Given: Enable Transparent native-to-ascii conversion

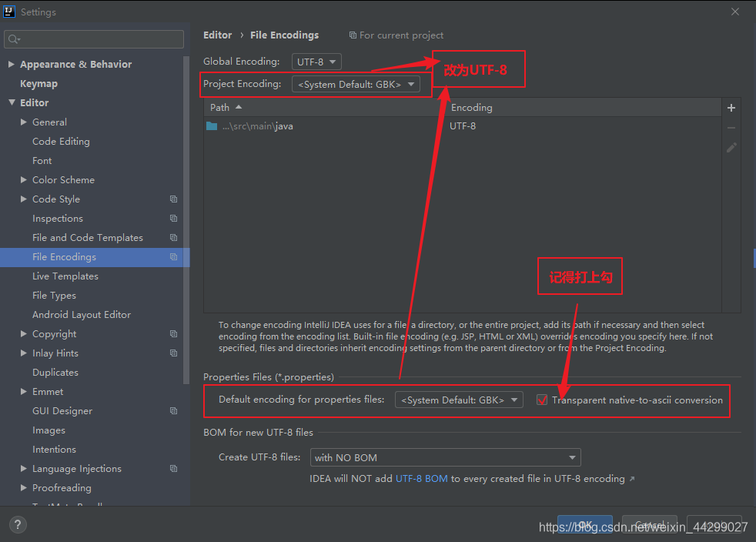Looking at the screenshot, I should [x=542, y=400].
